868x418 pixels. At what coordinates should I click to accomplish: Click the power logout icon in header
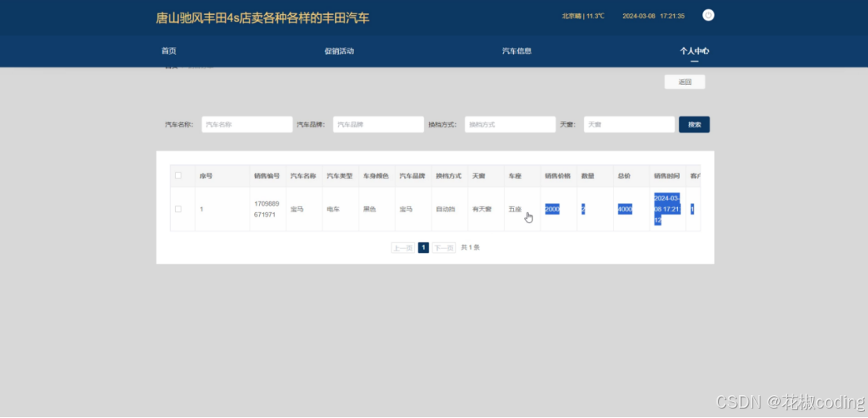click(708, 16)
